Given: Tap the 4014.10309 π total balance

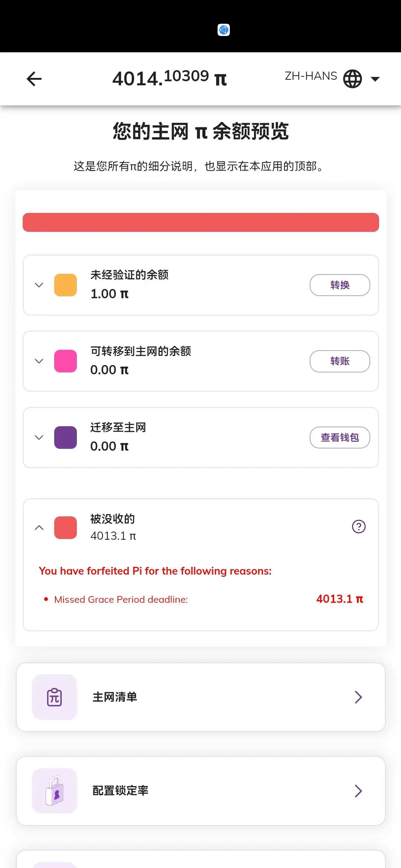Looking at the screenshot, I should 170,78.
